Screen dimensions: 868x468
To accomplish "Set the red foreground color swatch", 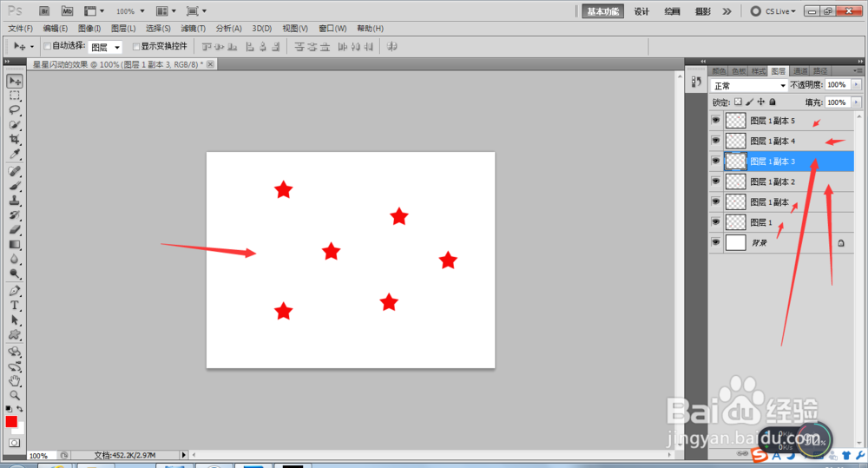I will pyautogui.click(x=11, y=421).
